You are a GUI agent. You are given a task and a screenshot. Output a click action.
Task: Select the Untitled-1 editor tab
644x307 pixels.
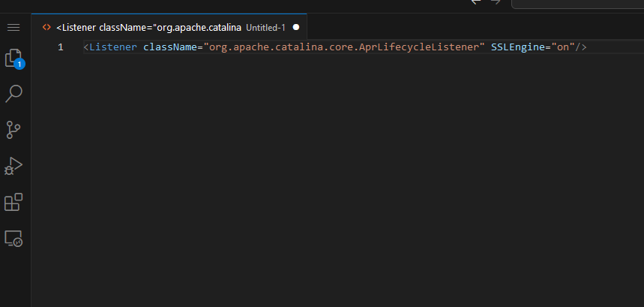pyautogui.click(x=169, y=28)
